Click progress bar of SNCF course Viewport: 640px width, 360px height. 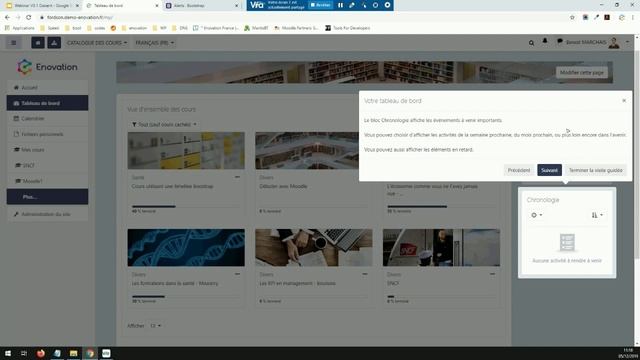pyautogui.click(x=441, y=296)
